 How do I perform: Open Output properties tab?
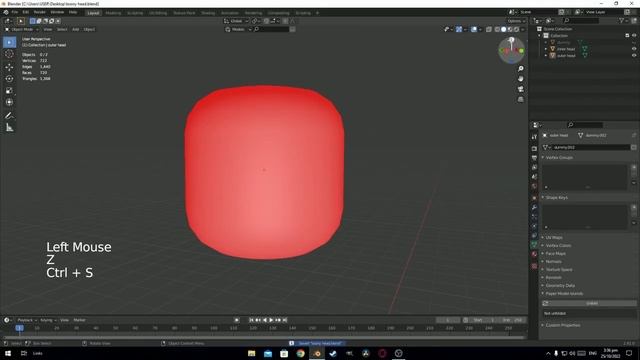(534, 158)
